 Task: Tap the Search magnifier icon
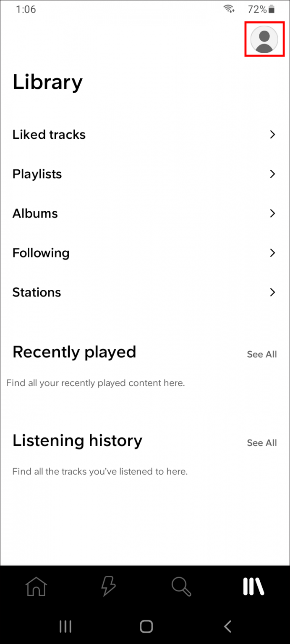[181, 587]
